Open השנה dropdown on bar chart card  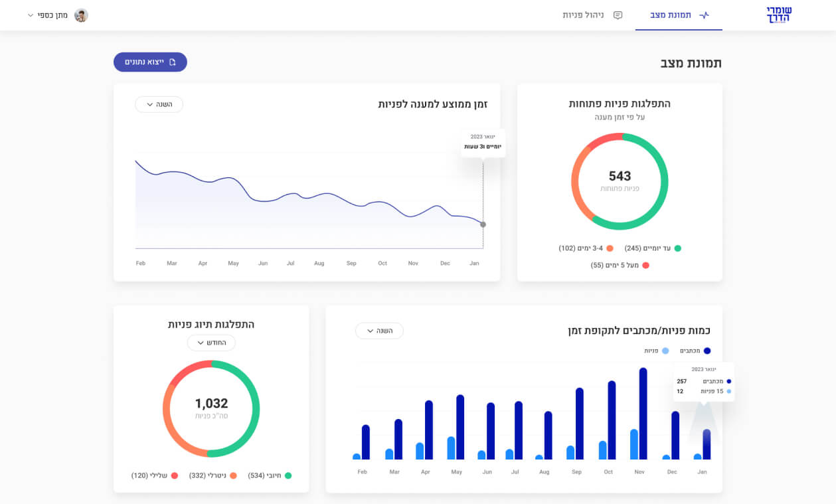(x=379, y=331)
